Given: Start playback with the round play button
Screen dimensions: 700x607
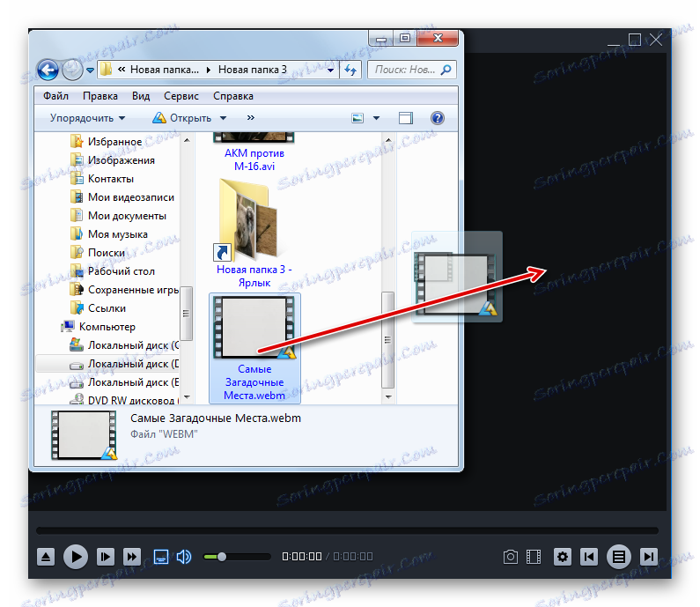Looking at the screenshot, I should tap(76, 557).
